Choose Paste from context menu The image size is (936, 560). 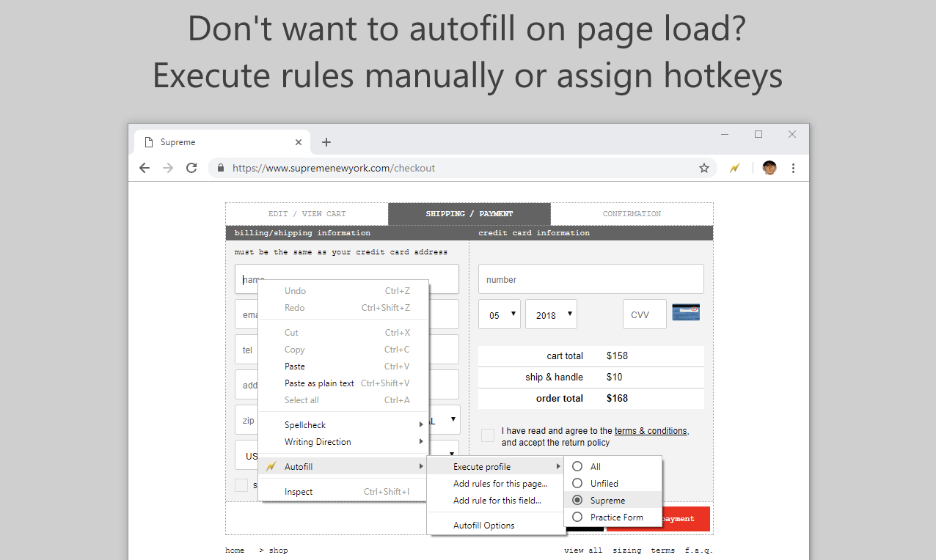pyautogui.click(x=343, y=366)
